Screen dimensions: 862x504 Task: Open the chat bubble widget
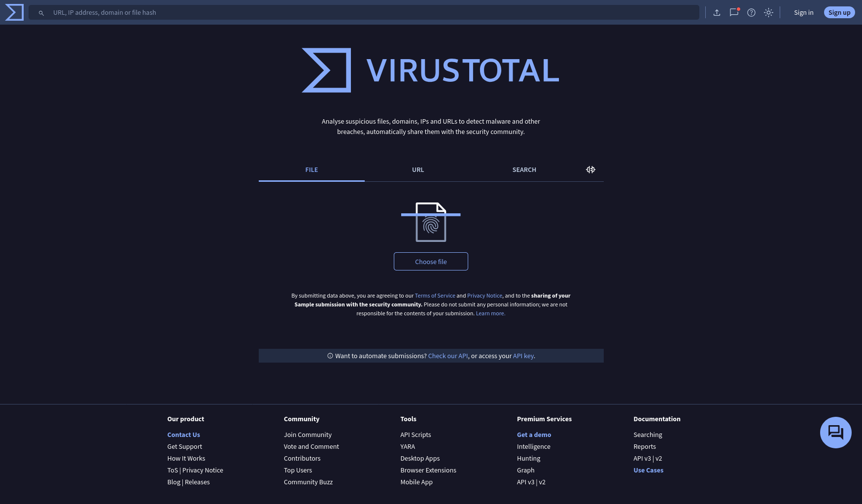point(835,433)
